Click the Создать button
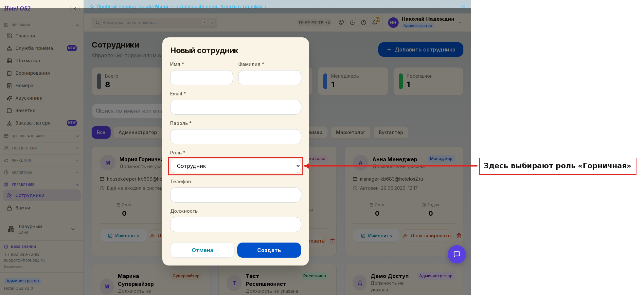 pyautogui.click(x=269, y=250)
